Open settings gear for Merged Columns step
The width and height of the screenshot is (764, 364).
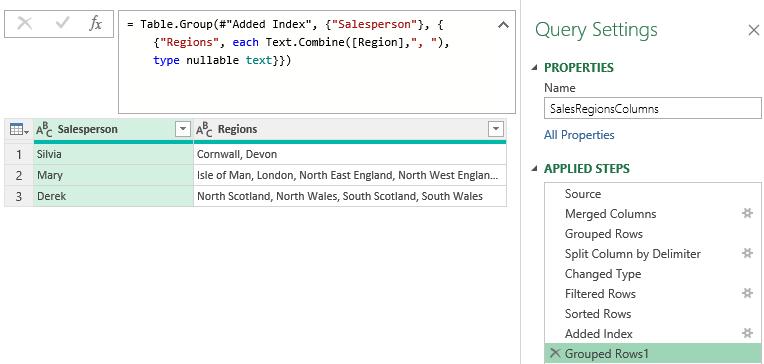tap(747, 213)
